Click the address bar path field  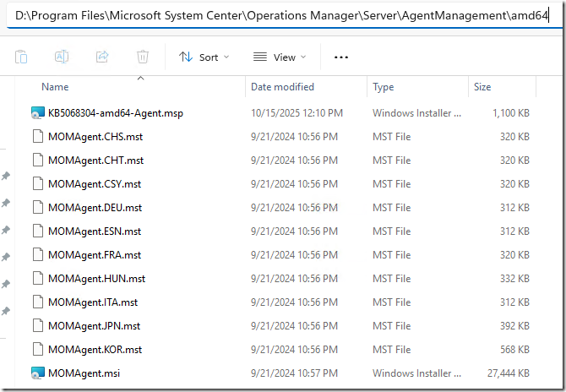[283, 15]
